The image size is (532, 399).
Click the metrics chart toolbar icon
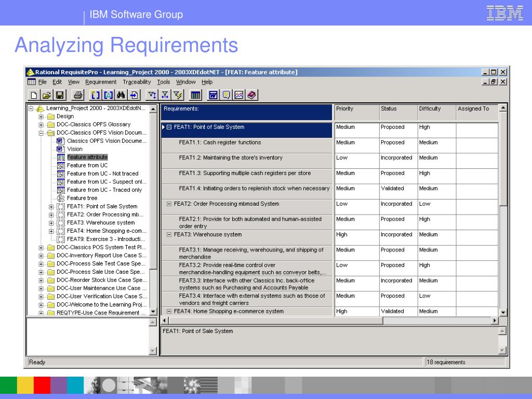[x=239, y=95]
